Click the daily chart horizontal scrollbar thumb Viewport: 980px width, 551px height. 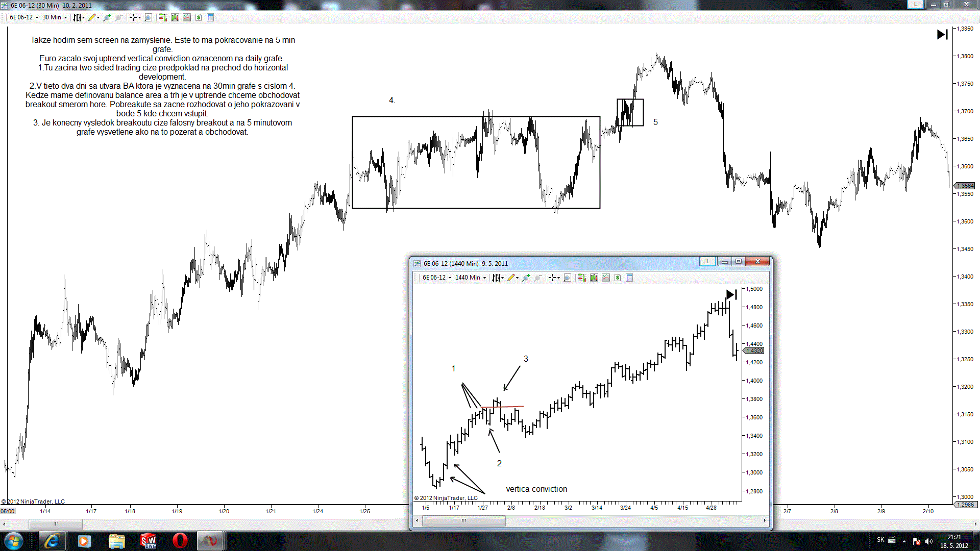[463, 520]
